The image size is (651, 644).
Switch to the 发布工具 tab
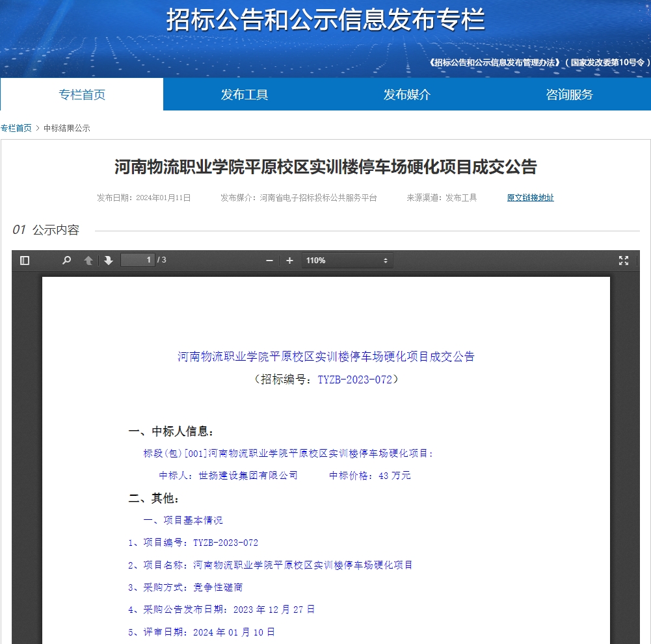coord(245,94)
